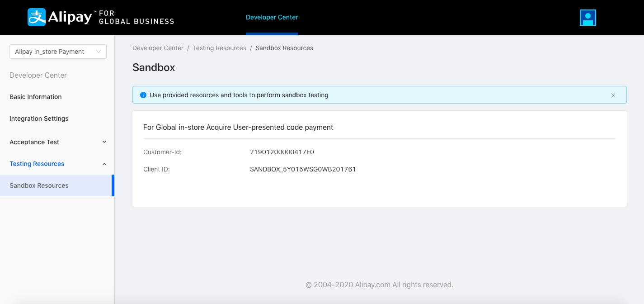Open the Alipay In_store Payment dropdown

pos(58,52)
